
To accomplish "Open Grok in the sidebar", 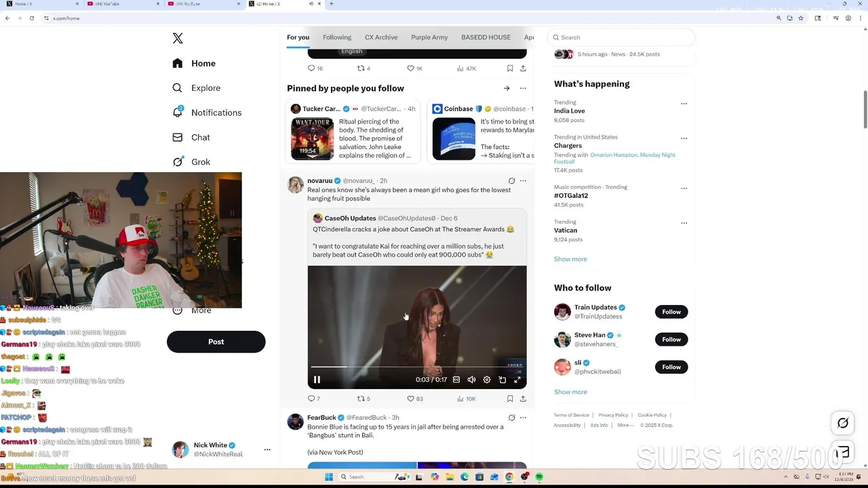I will (x=191, y=162).
